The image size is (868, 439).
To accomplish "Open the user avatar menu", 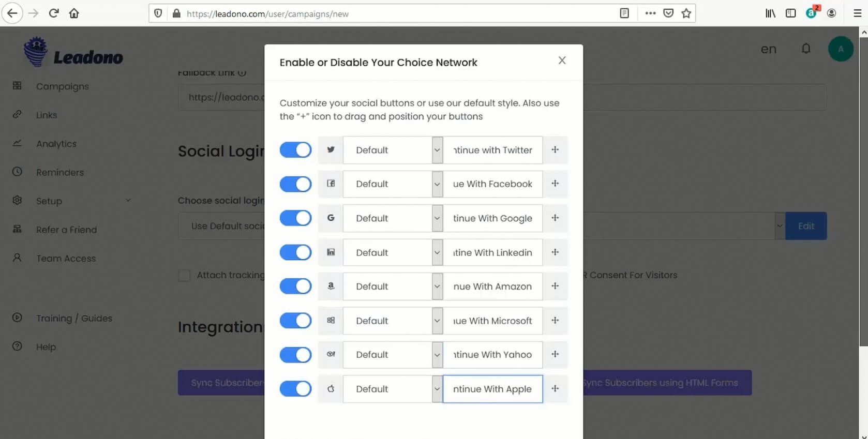I will click(x=841, y=49).
